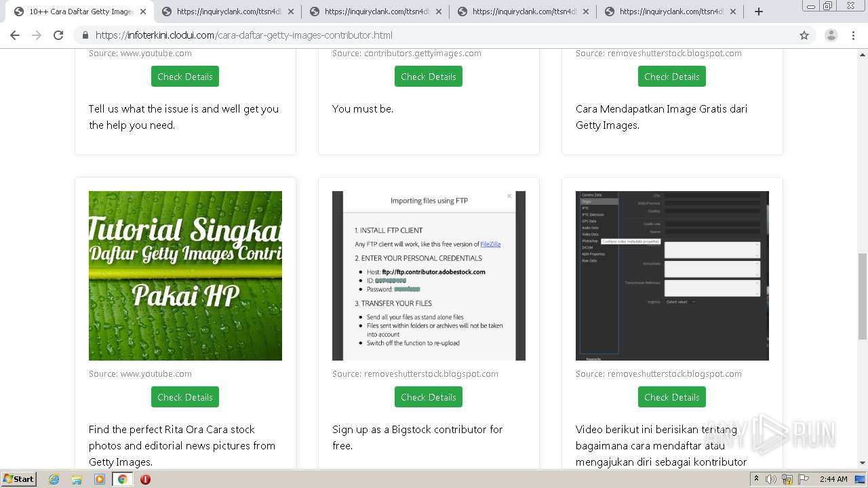The width and height of the screenshot is (868, 488).
Task: Show hidden system tray icons
Action: (x=757, y=479)
